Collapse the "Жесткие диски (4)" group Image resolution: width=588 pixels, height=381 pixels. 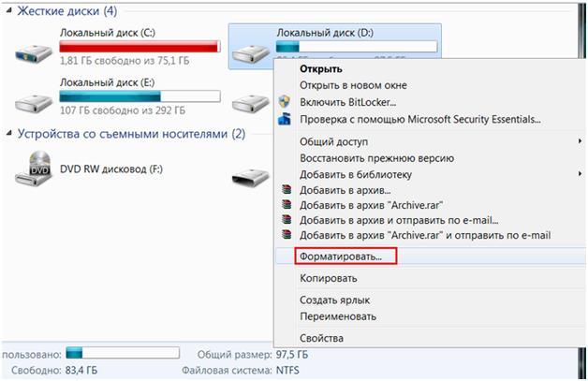9,11
